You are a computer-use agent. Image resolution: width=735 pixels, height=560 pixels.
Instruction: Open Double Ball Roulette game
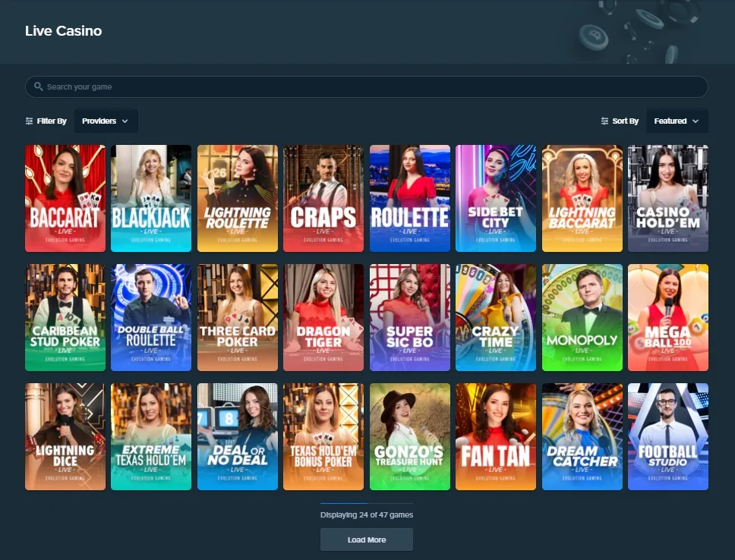click(151, 317)
